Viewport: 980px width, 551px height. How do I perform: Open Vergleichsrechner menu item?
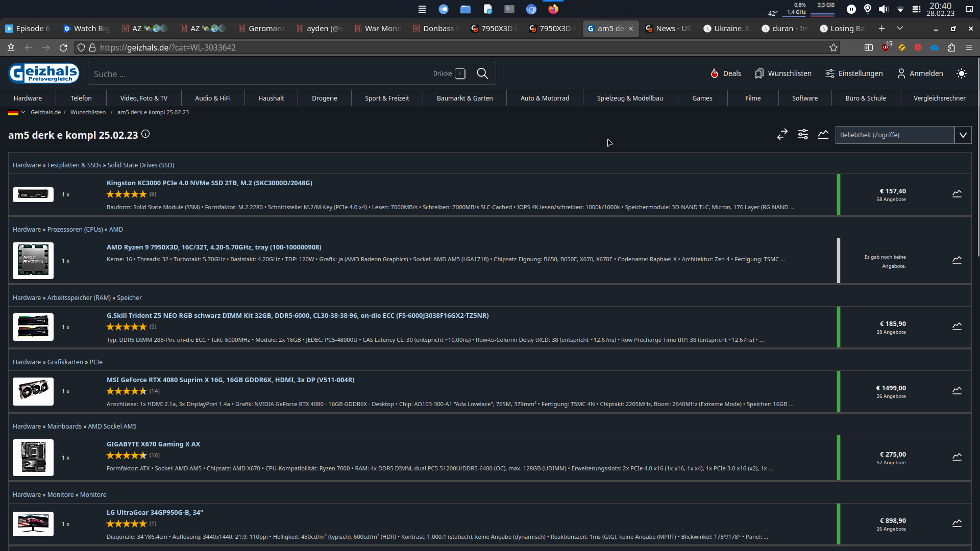(940, 98)
